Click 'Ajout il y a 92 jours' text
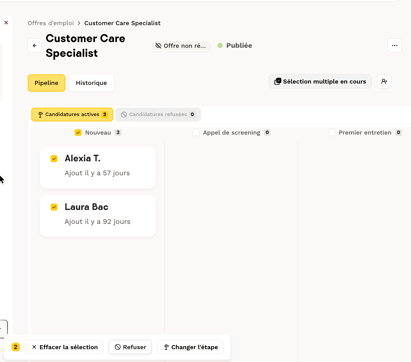 tap(97, 222)
